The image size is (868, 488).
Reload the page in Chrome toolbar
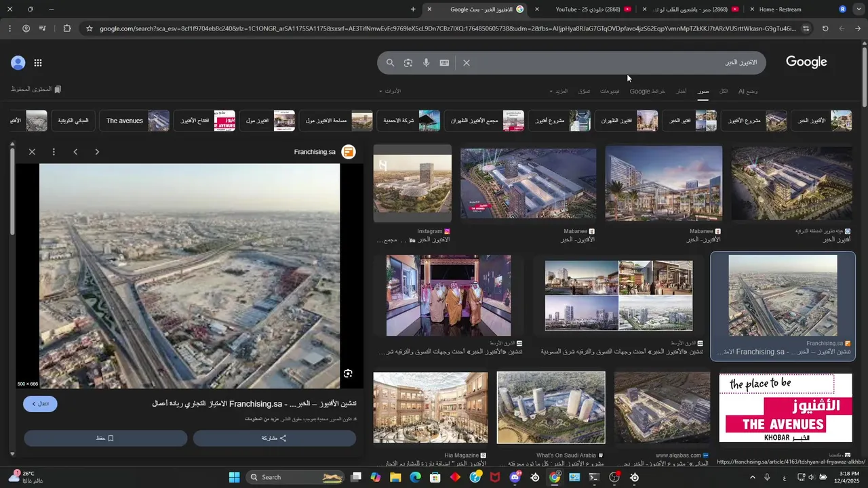pyautogui.click(x=825, y=28)
